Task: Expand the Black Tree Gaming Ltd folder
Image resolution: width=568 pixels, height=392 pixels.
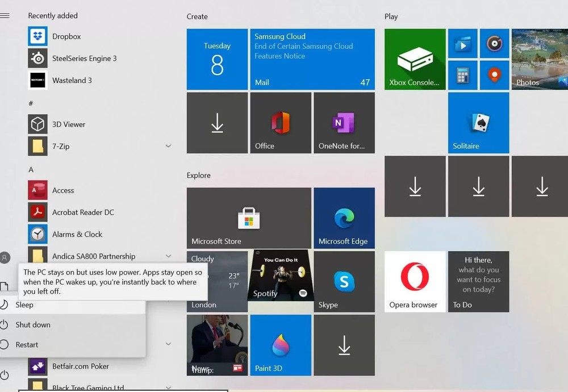Action: (x=169, y=388)
